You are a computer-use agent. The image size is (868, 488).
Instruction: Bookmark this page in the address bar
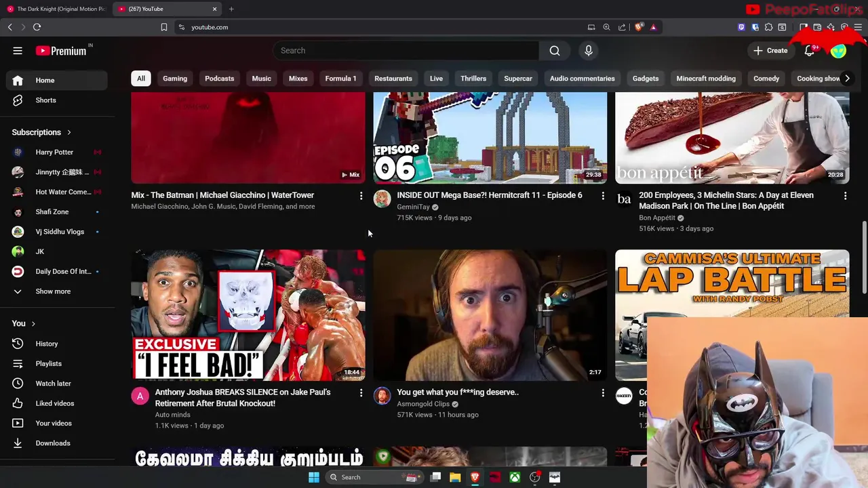coord(164,27)
